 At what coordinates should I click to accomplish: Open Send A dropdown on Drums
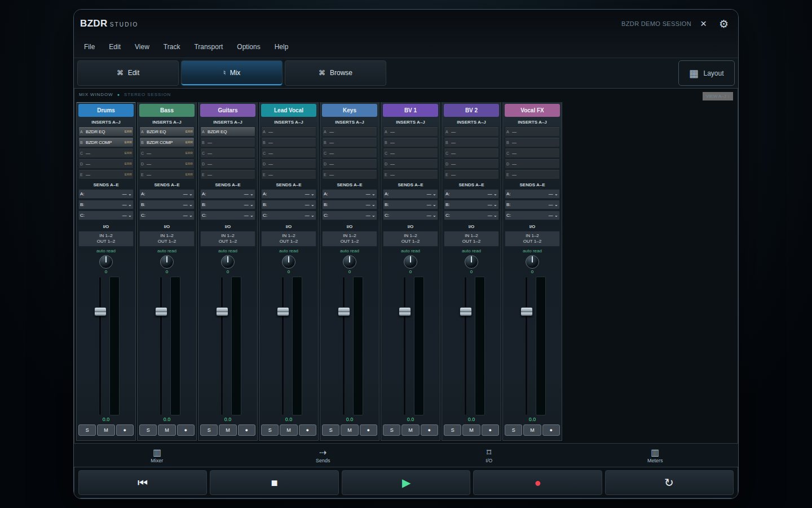(106, 194)
